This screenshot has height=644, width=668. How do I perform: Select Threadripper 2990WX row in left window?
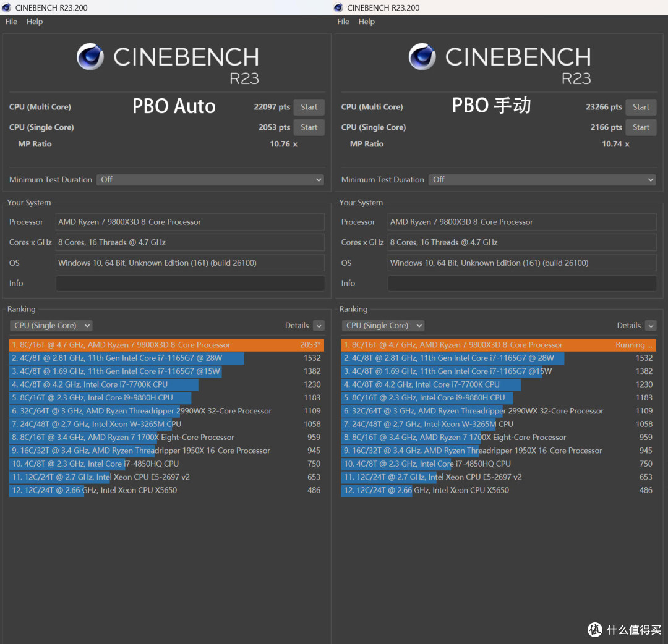166,411
